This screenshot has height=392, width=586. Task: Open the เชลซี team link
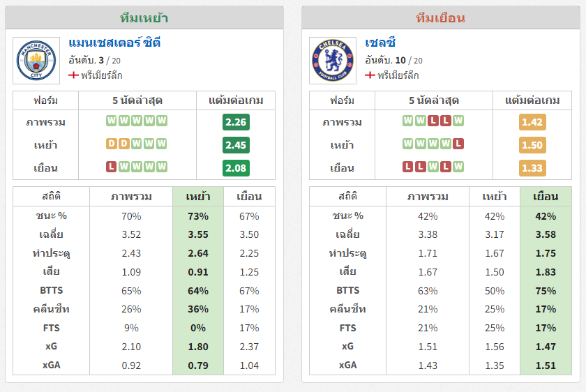point(380,43)
